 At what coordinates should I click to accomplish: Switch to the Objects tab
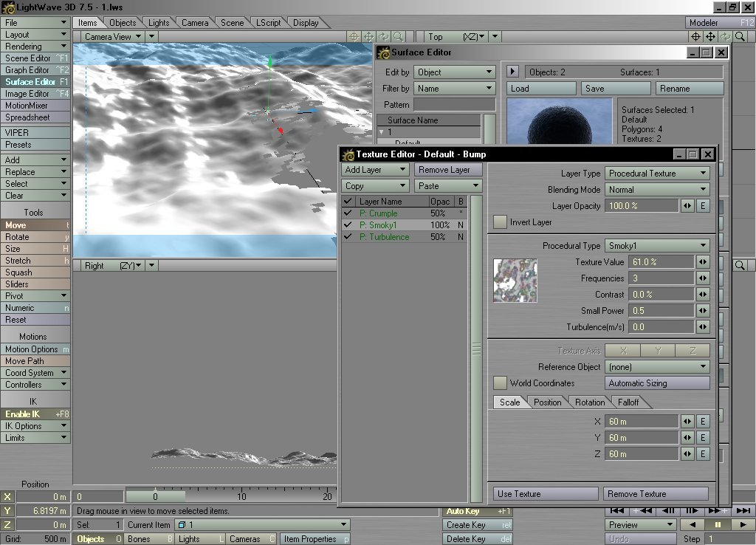pos(123,23)
